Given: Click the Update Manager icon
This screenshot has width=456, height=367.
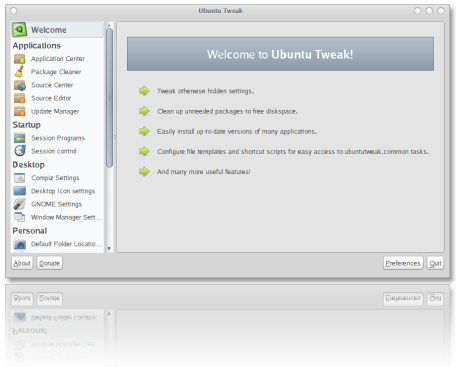Looking at the screenshot, I should click(x=20, y=111).
